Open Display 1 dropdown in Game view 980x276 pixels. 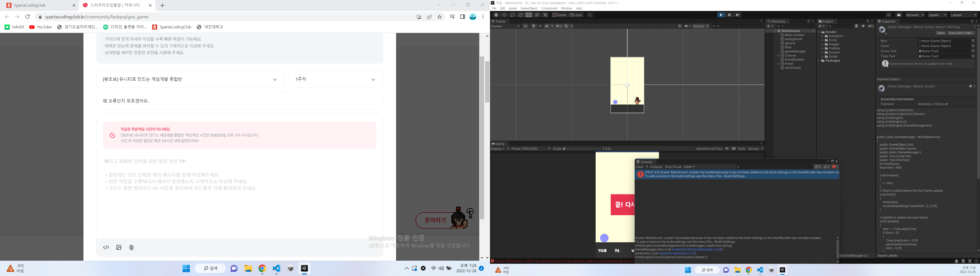click(500, 149)
